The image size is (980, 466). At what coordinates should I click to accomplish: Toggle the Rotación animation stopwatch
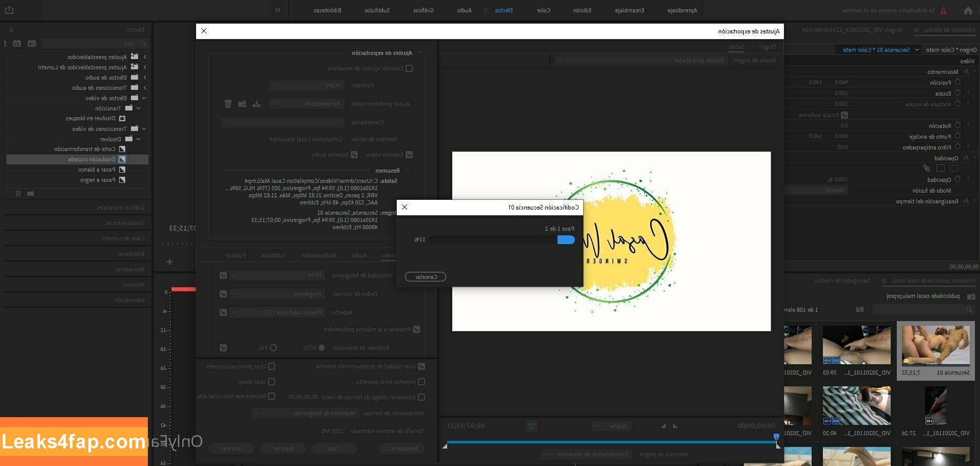[957, 125]
